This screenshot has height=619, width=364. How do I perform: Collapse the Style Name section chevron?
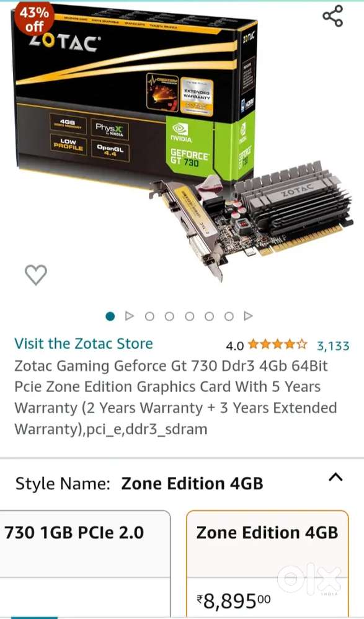coord(335,478)
